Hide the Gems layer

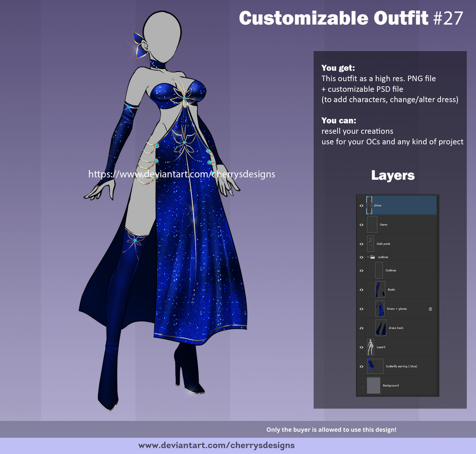(361, 225)
